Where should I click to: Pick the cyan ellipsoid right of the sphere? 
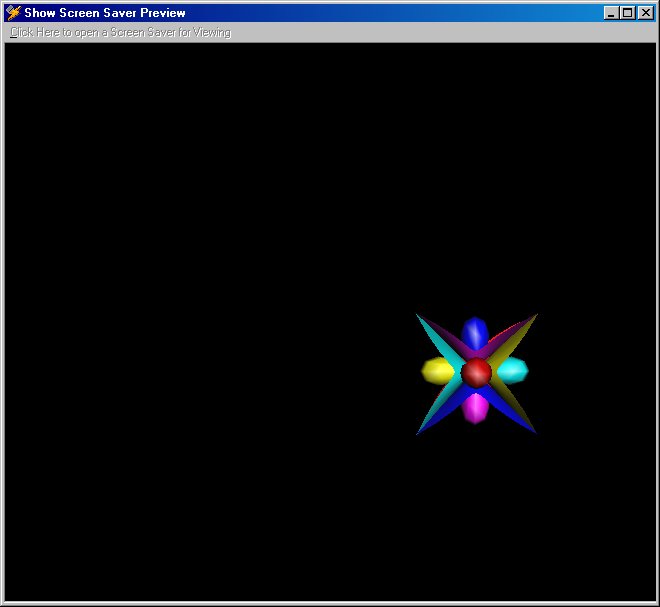512,370
